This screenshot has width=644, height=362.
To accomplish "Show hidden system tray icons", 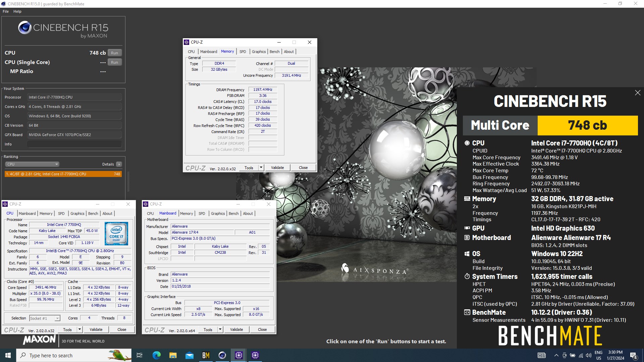I will point(556,355).
